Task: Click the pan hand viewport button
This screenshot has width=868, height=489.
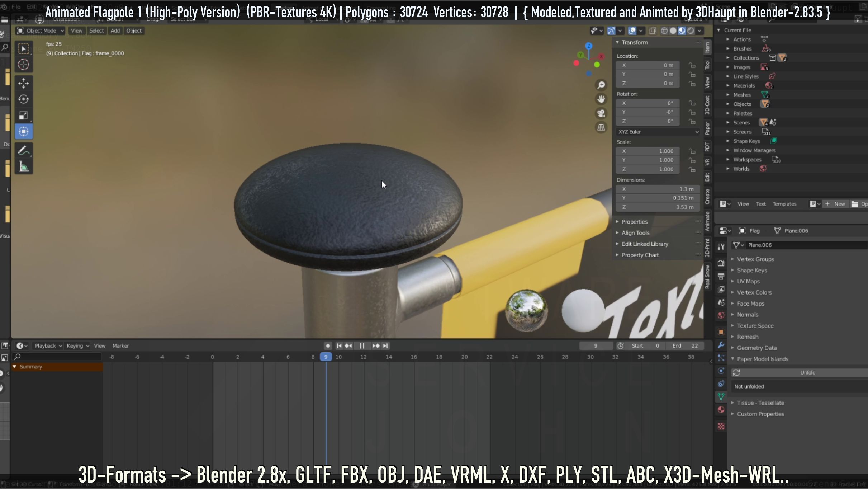Action: pos(601,99)
